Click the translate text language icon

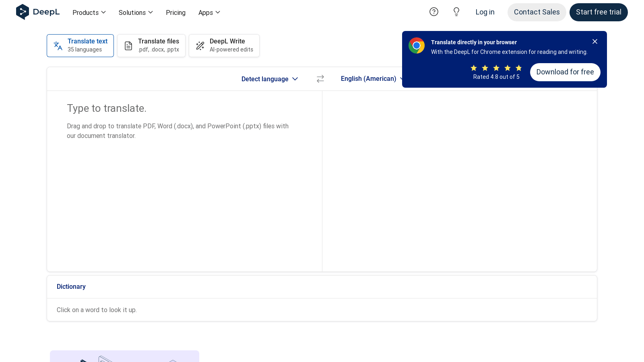coord(58,46)
